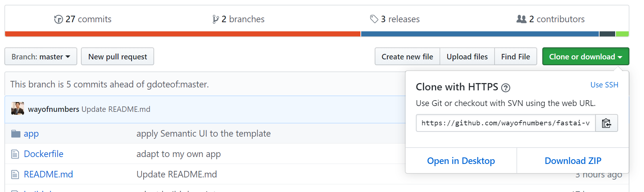This screenshot has height=192, width=644.
Task: Click the releases tag icon
Action: (x=374, y=19)
